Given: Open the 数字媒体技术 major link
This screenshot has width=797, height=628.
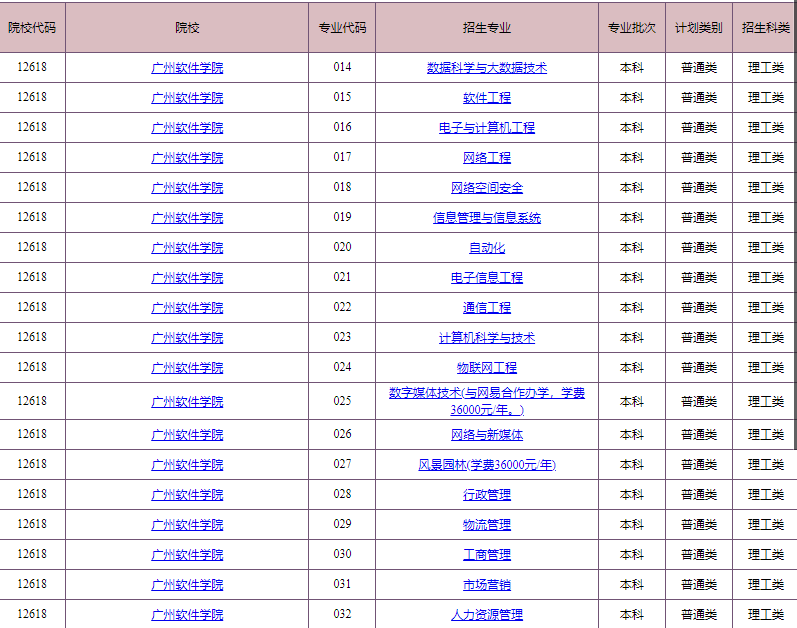Looking at the screenshot, I should [x=486, y=401].
